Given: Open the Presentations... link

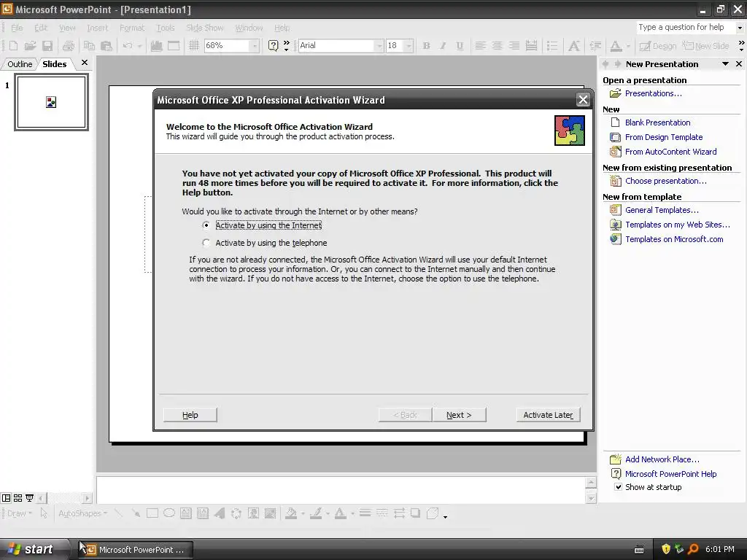Looking at the screenshot, I should [653, 93].
